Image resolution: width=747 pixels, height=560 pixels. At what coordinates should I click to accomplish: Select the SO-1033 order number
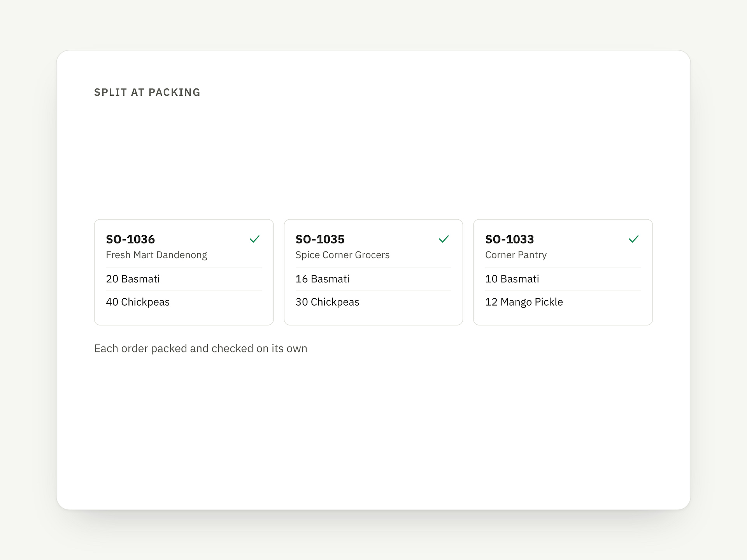509,239
